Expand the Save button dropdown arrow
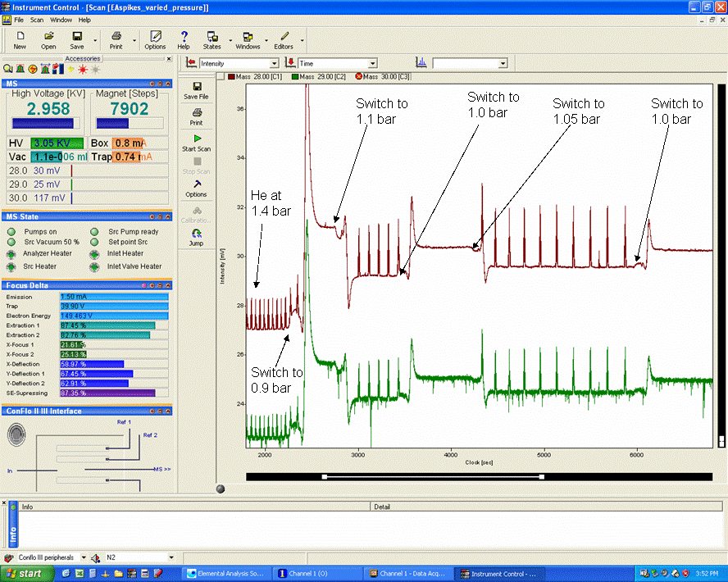This screenshot has height=582, width=728. tap(95, 40)
